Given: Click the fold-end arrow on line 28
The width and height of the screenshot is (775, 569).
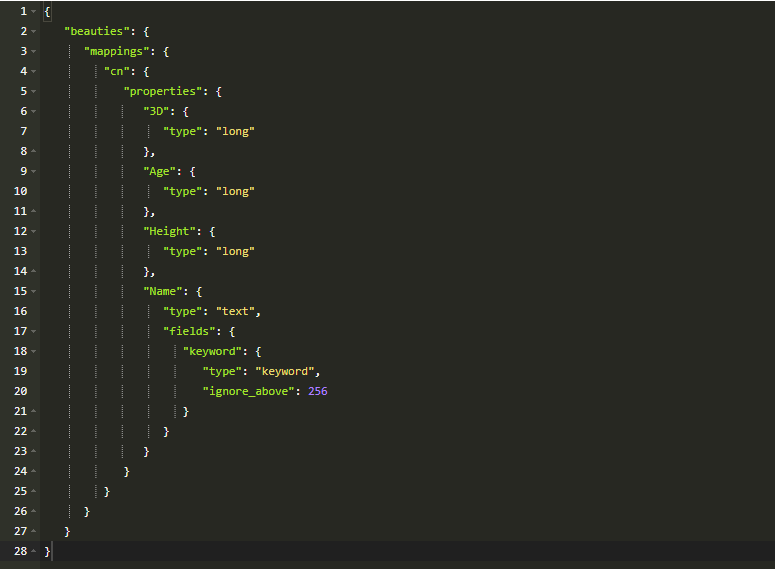Looking at the screenshot, I should (34, 551).
